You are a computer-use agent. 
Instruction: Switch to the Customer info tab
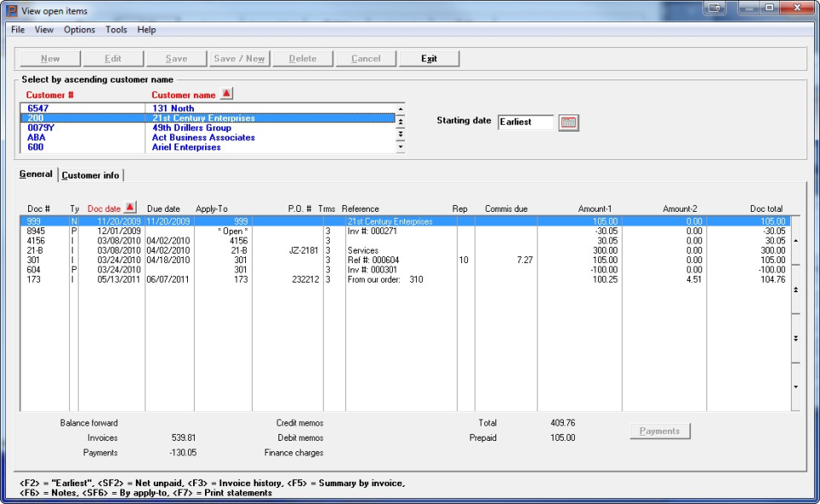coord(91,174)
